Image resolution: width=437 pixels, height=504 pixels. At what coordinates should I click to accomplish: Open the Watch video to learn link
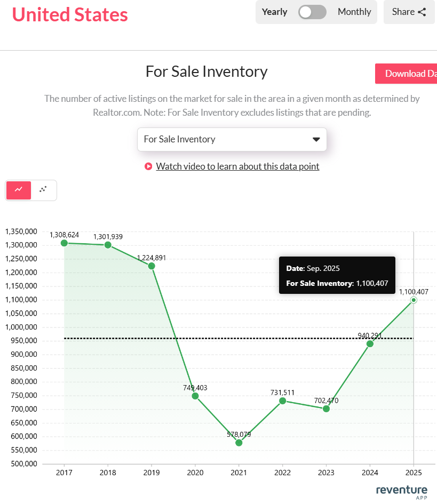point(237,166)
